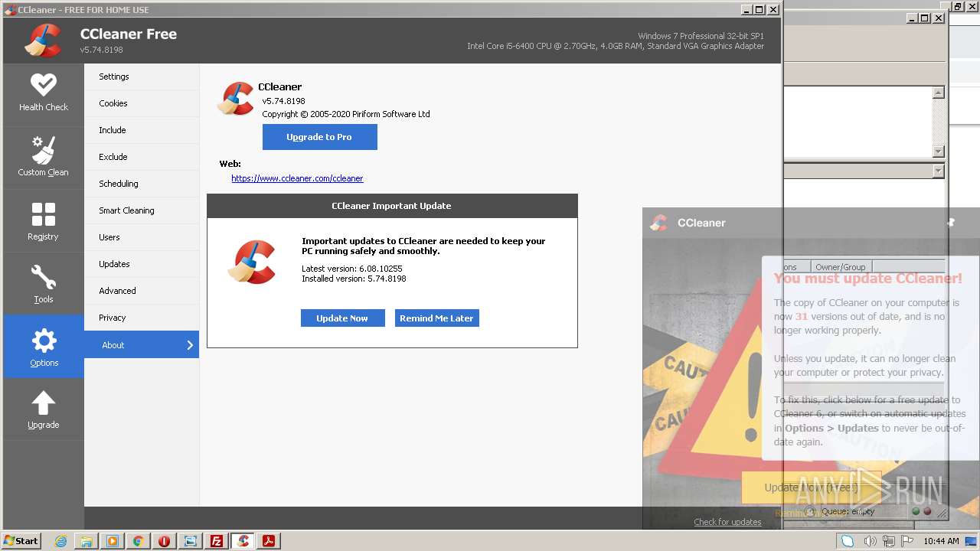Open the Action Center flag icon
The height and width of the screenshot is (551, 980).
click(907, 541)
